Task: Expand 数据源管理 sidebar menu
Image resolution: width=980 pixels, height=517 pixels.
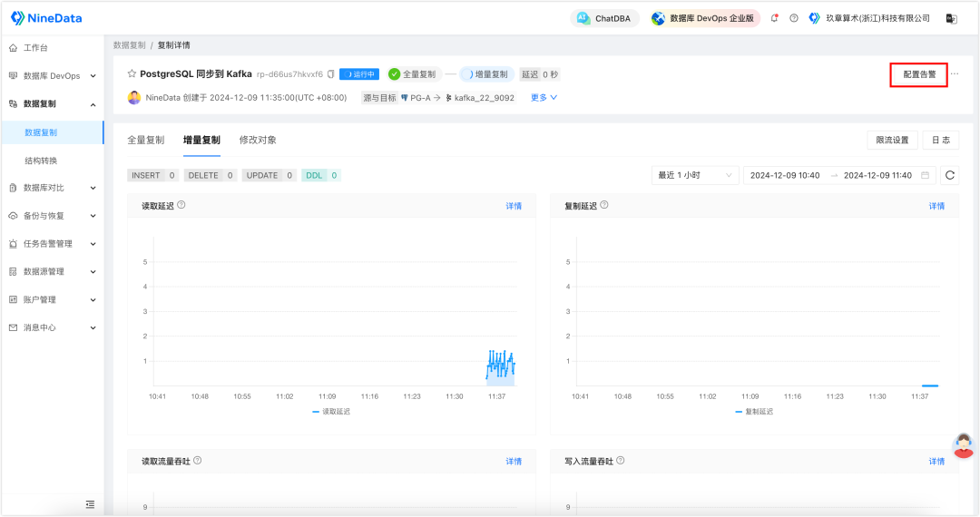Action: point(53,271)
